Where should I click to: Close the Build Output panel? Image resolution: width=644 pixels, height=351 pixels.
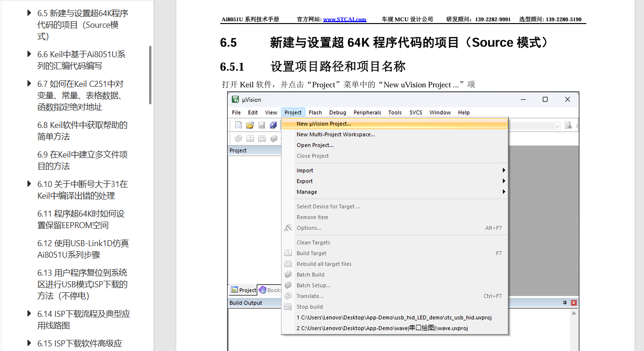(574, 303)
